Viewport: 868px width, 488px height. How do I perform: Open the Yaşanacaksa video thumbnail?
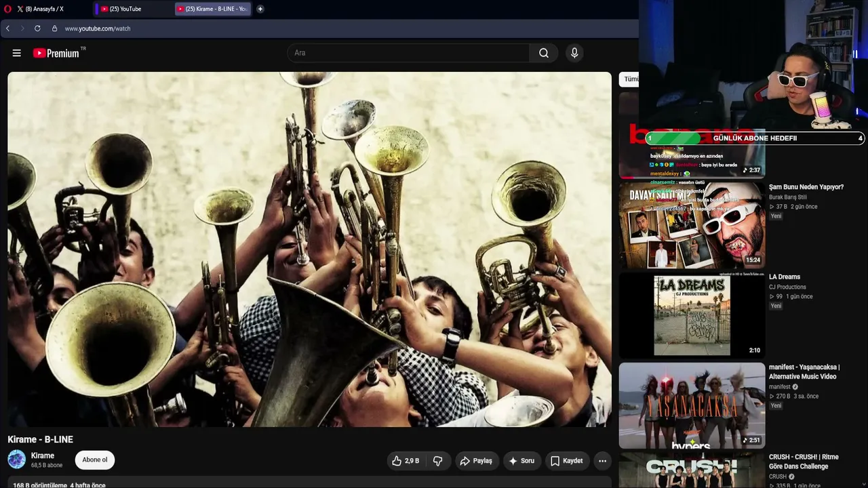692,405
